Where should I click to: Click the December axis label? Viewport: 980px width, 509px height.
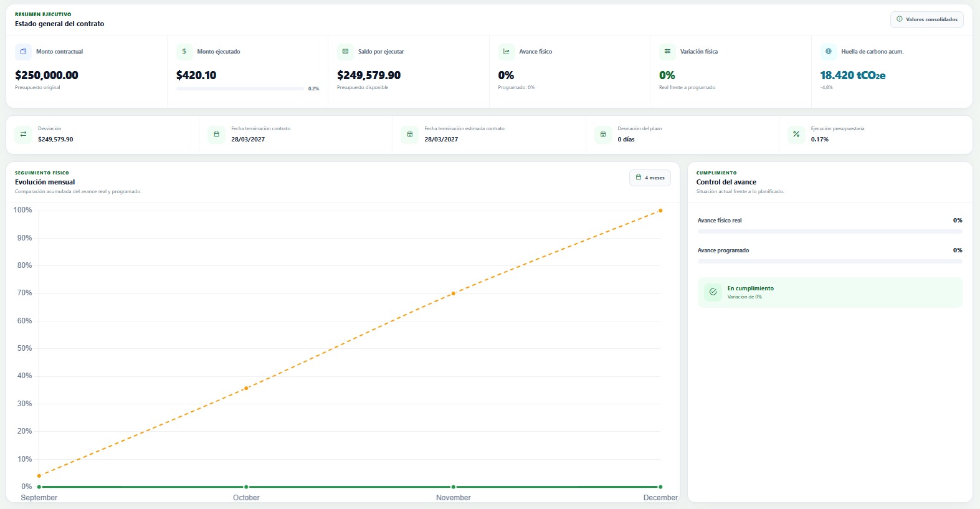[660, 498]
